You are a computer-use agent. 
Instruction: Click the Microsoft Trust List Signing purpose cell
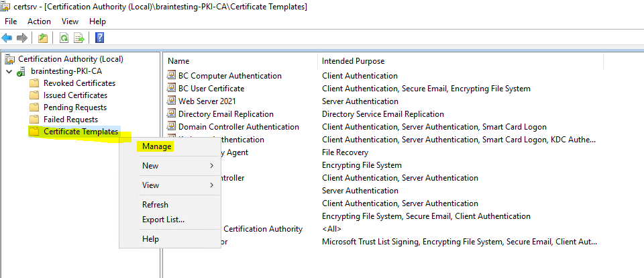[459, 242]
